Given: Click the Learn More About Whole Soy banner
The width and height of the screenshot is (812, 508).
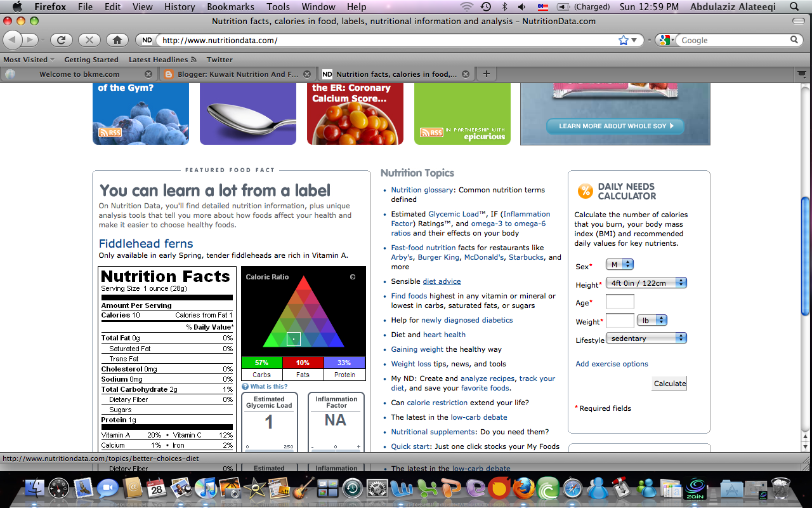Looking at the screenshot, I should (x=615, y=126).
